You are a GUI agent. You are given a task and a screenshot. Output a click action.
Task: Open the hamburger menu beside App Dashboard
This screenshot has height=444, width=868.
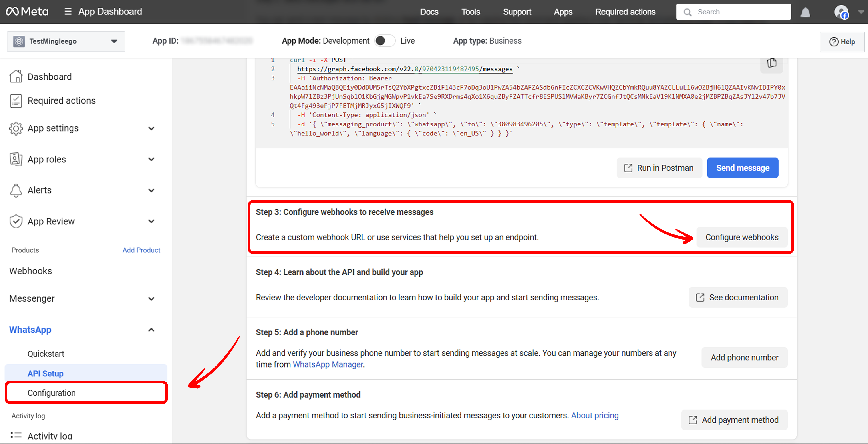pyautogui.click(x=68, y=12)
